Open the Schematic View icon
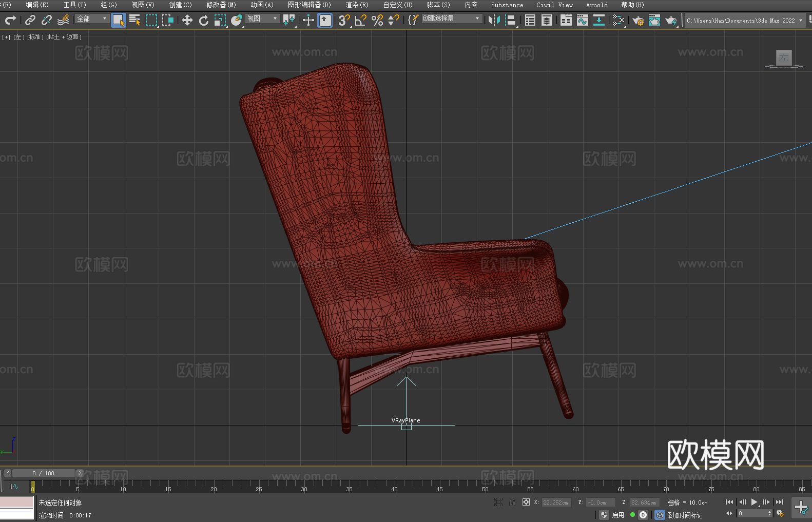 [x=599, y=20]
